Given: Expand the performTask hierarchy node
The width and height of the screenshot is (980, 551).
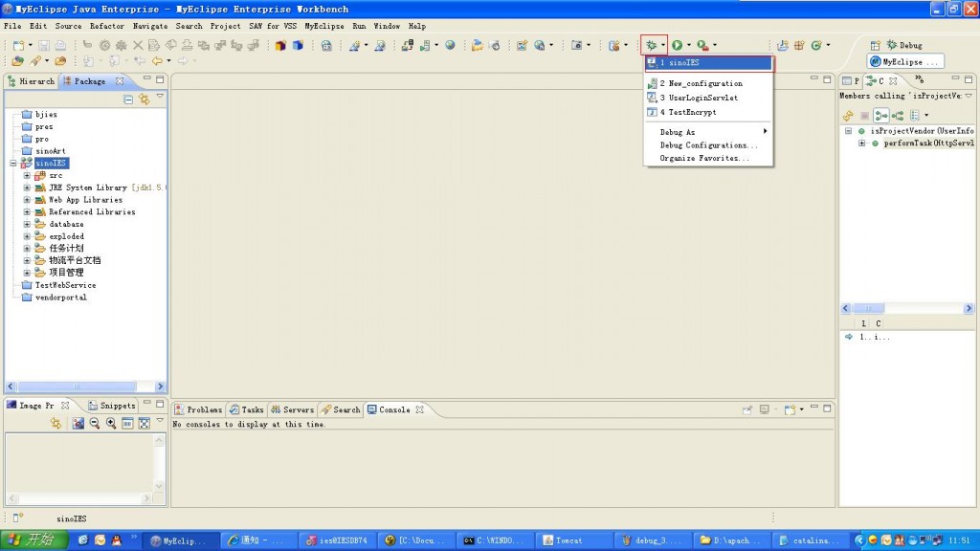Looking at the screenshot, I should click(862, 143).
